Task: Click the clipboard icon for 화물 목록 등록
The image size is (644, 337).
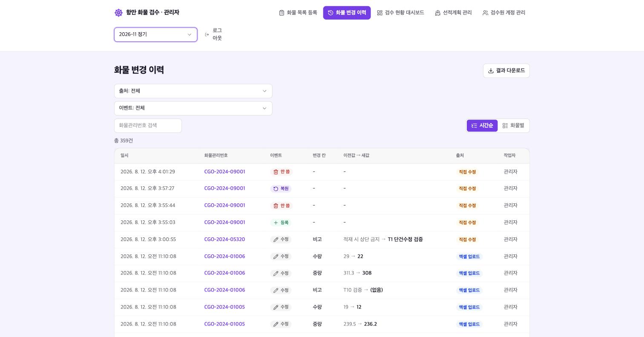Action: (x=282, y=13)
